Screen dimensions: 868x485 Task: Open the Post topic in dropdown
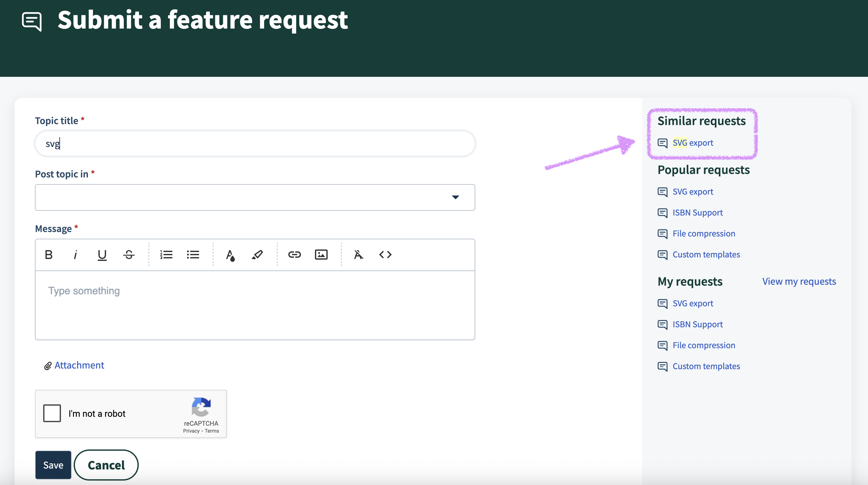point(255,197)
